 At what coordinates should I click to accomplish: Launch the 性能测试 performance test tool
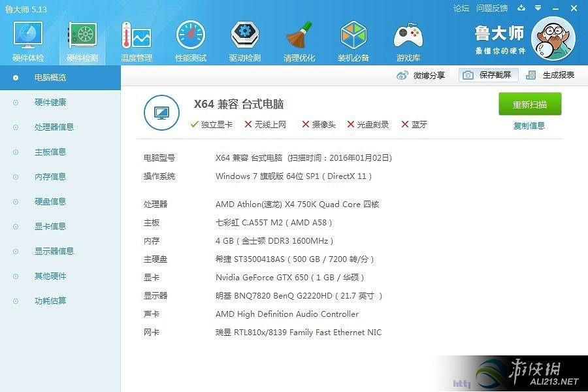pos(190,39)
